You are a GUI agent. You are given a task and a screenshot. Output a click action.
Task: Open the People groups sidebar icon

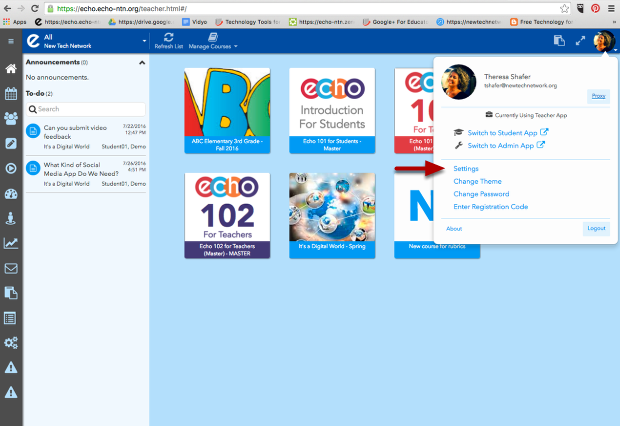pyautogui.click(x=11, y=118)
